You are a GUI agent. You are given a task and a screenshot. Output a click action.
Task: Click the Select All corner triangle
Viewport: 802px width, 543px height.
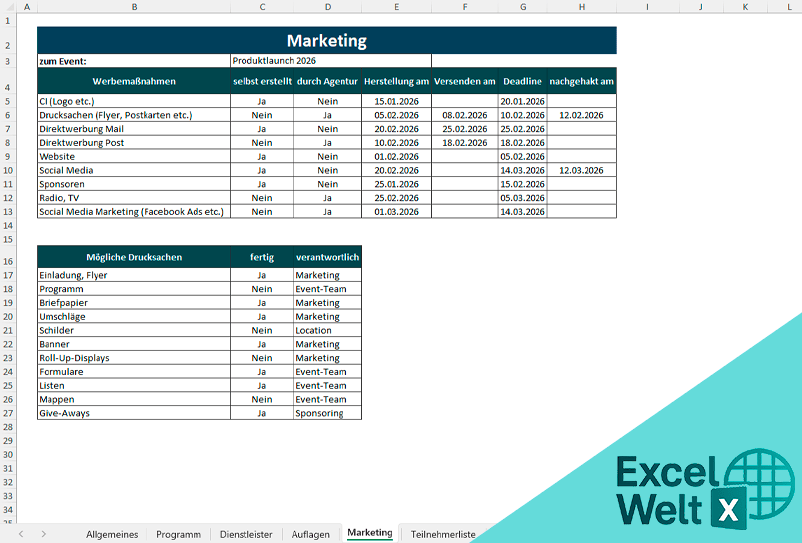(x=8, y=7)
